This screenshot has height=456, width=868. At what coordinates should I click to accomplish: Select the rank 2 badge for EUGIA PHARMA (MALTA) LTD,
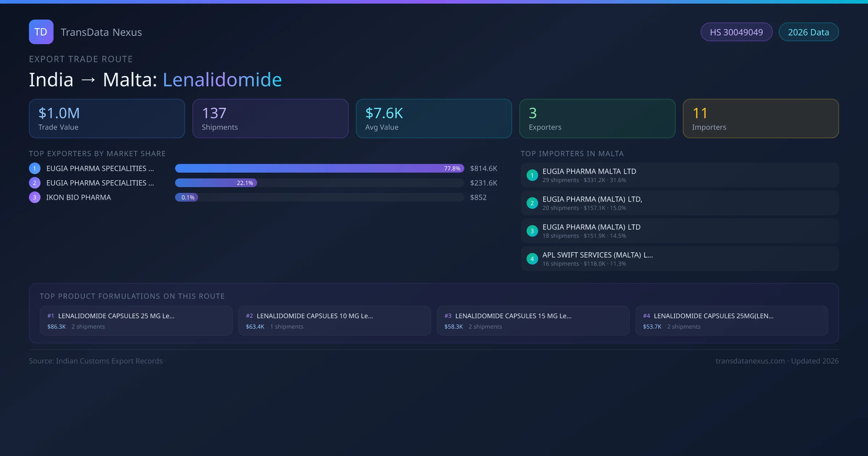click(532, 203)
